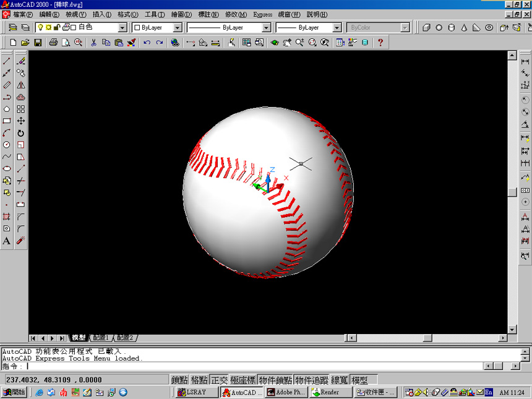Toggle the 鎖點 snap mode button
Screen dimensions: 532x399
point(179,380)
